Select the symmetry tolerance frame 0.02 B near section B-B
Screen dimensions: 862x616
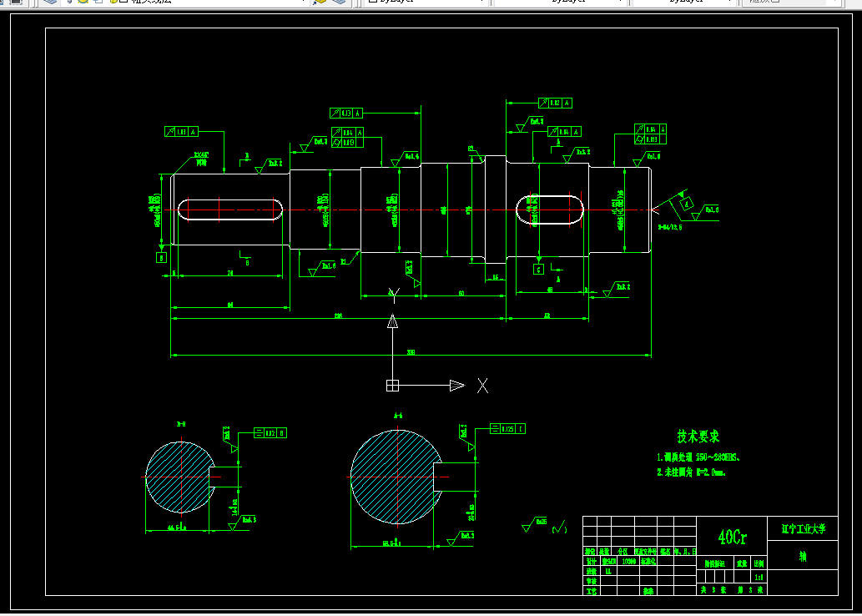270,433
